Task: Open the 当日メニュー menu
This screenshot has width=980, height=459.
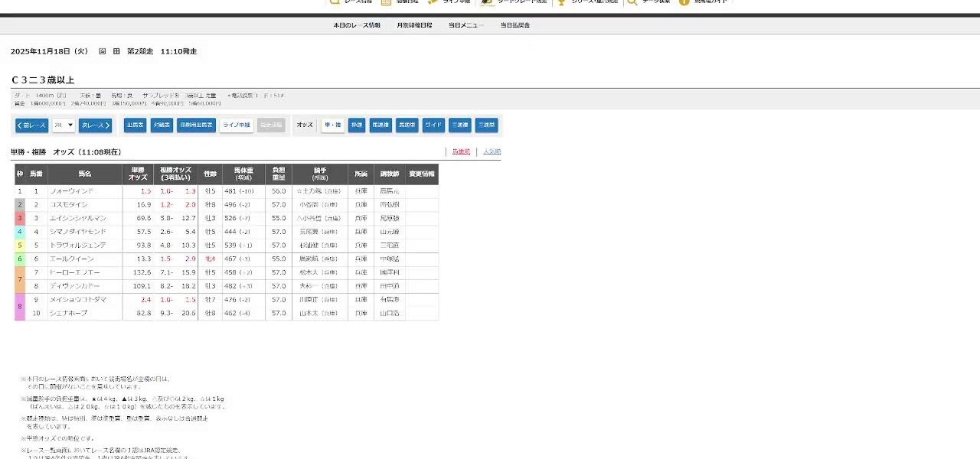Action: pos(466,25)
